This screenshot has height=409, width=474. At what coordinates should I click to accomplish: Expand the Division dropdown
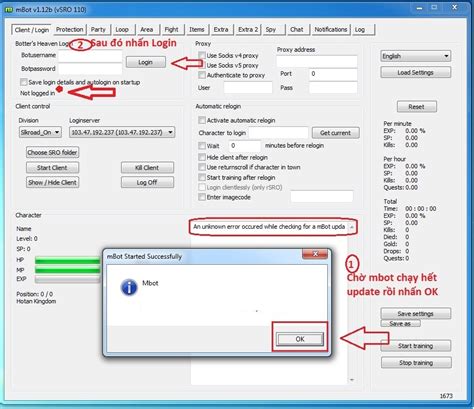40,132
